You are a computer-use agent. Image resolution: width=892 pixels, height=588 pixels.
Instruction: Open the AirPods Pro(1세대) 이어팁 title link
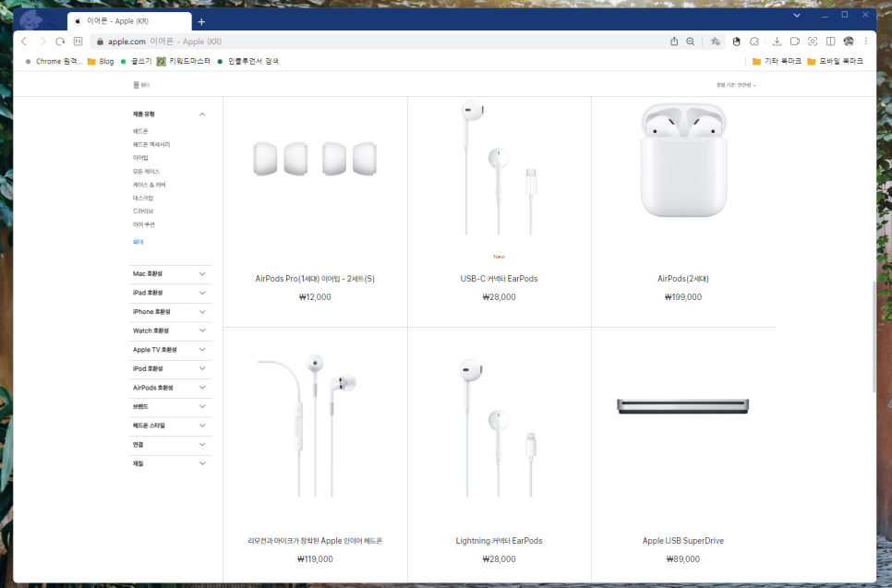315,279
